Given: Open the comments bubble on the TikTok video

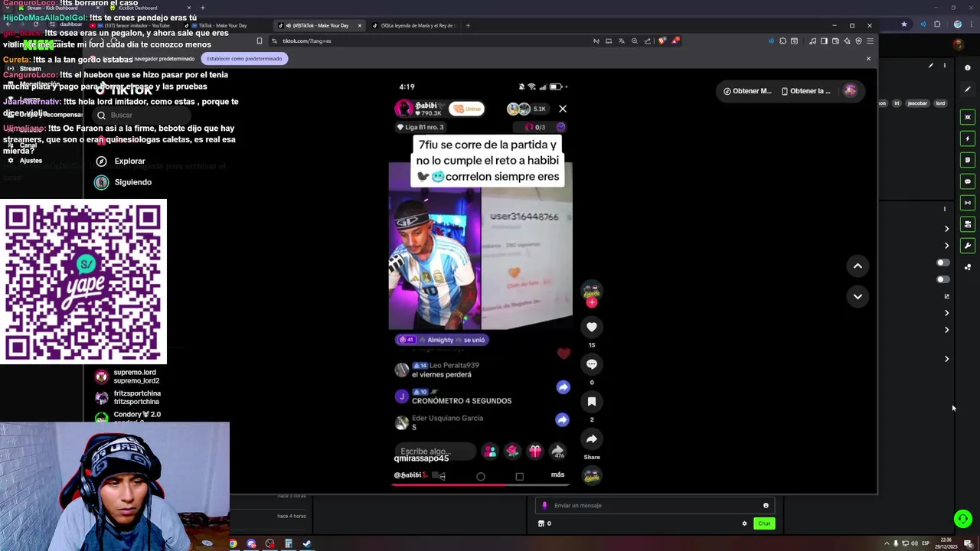Looking at the screenshot, I should coord(591,364).
